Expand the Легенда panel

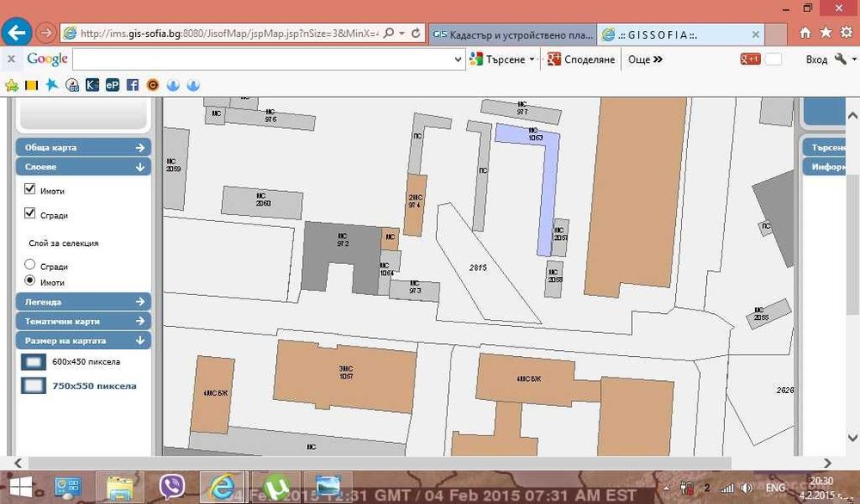tap(83, 302)
